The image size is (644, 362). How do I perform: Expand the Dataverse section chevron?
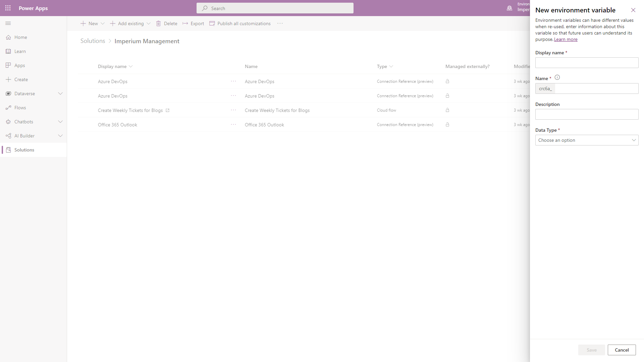(60, 93)
